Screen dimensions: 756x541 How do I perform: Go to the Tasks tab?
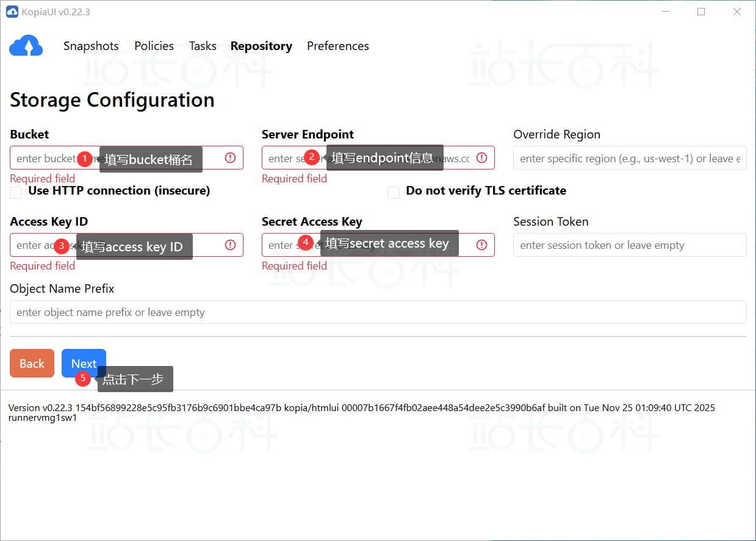(203, 46)
